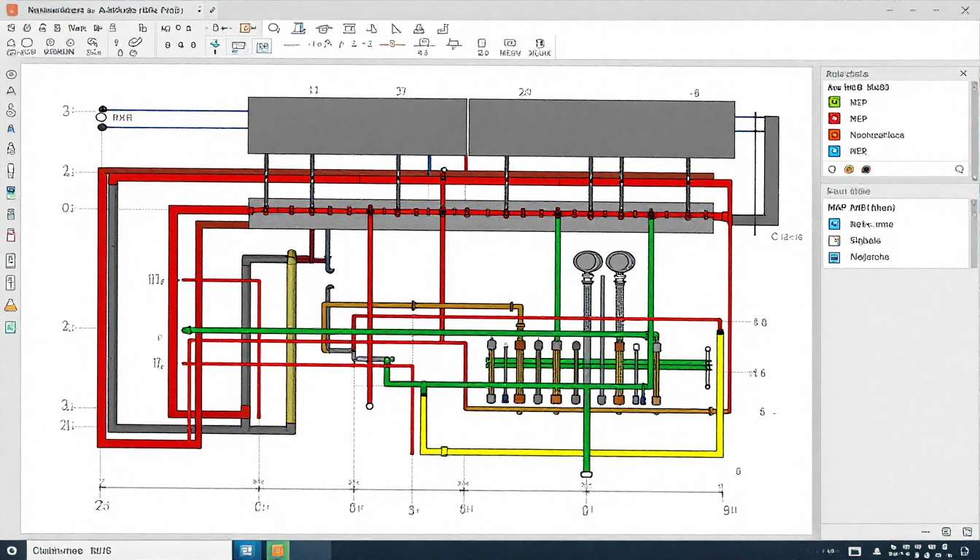980x560 pixels.
Task: Toggle the highlighted orange toolbar mode button
Action: [x=247, y=28]
